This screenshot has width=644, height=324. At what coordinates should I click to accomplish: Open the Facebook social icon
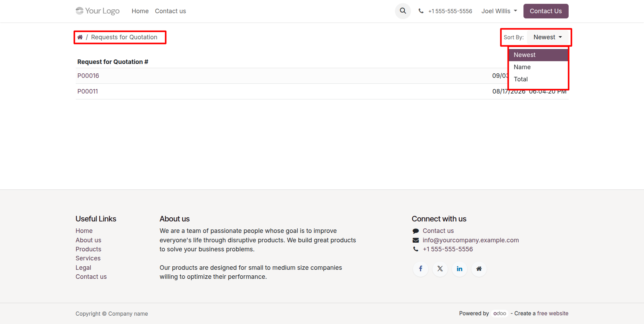point(421,269)
